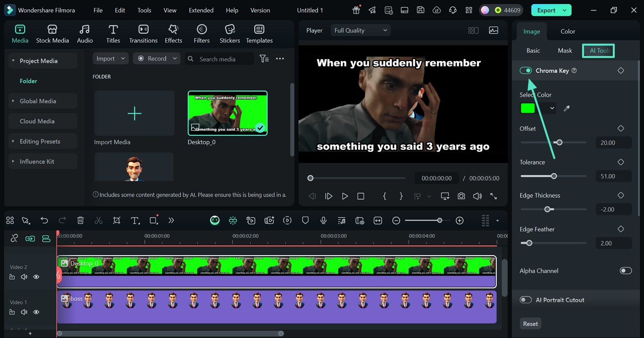
Task: Expand the Global Media tree item
Action: point(13,101)
